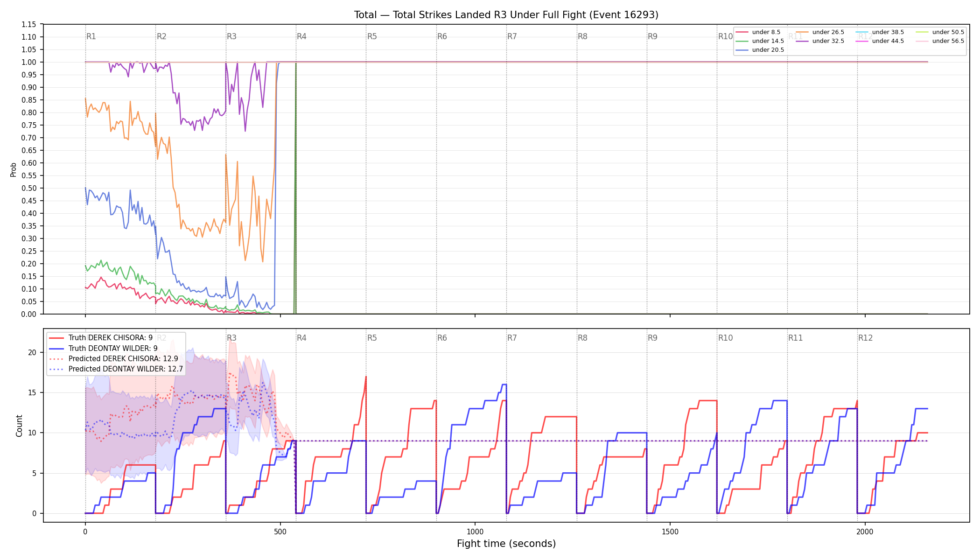The width and height of the screenshot is (980, 560).
Task: Click the 1000 tick on the time axis
Action: (475, 532)
